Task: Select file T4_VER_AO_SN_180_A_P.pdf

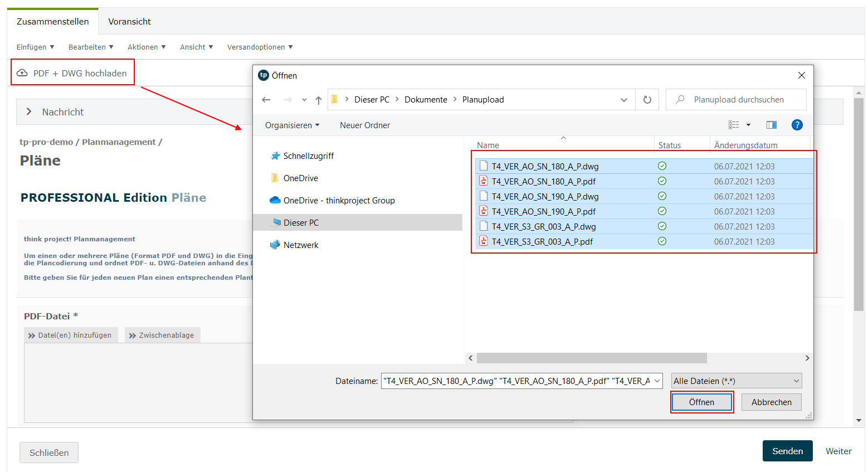Action: pyautogui.click(x=543, y=181)
